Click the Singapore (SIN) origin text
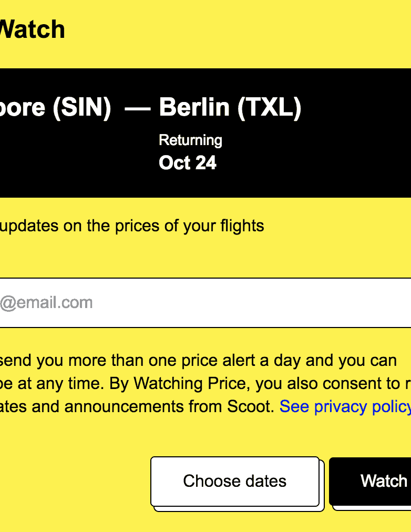 (55, 107)
